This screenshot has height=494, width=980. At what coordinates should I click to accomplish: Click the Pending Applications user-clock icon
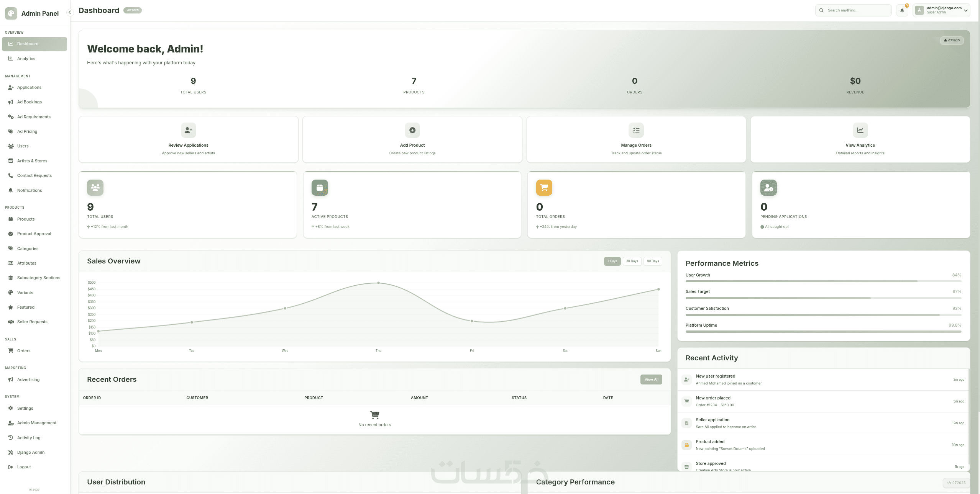pos(768,188)
